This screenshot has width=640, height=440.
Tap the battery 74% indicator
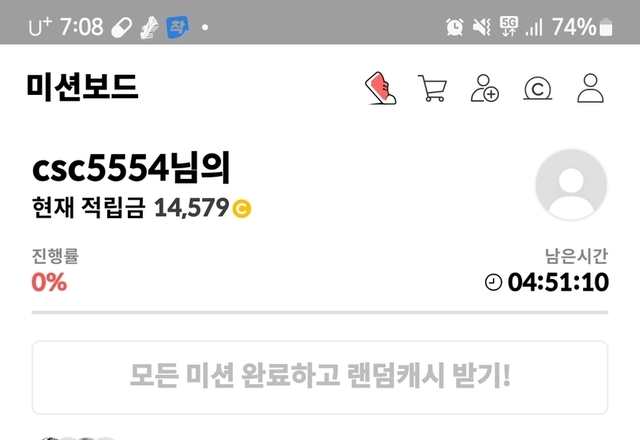tap(582, 27)
